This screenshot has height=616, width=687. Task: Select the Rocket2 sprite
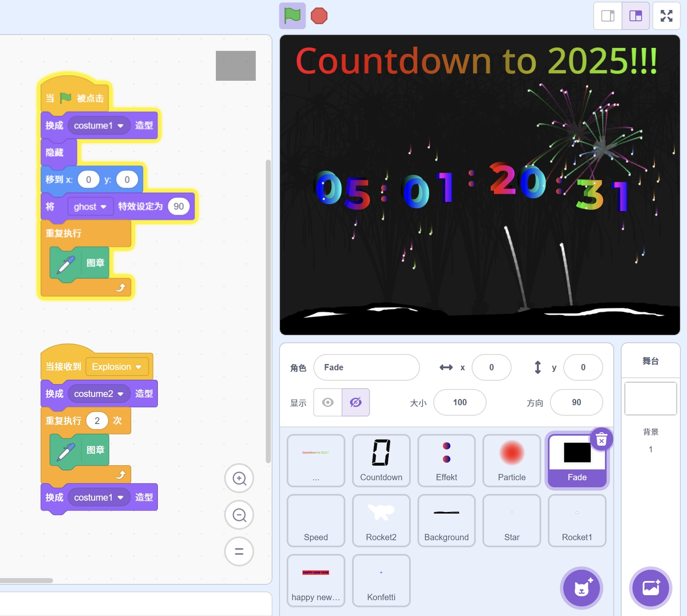click(x=381, y=520)
